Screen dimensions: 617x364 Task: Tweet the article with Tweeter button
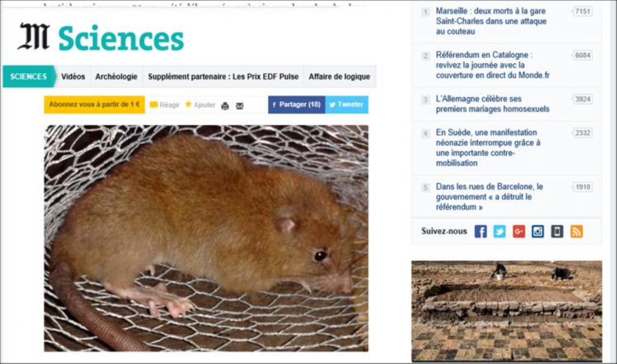pos(347,104)
